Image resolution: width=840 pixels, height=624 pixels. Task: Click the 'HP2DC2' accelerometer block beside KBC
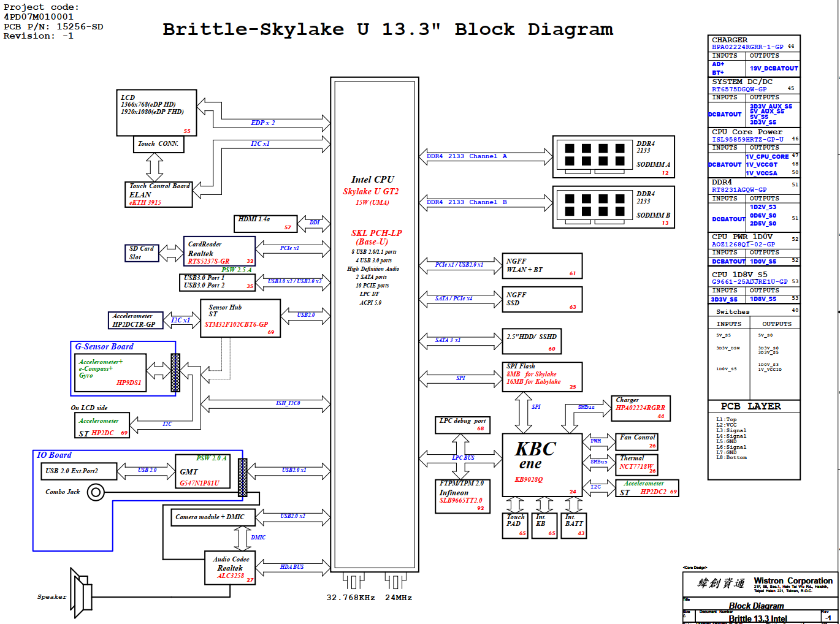(647, 488)
